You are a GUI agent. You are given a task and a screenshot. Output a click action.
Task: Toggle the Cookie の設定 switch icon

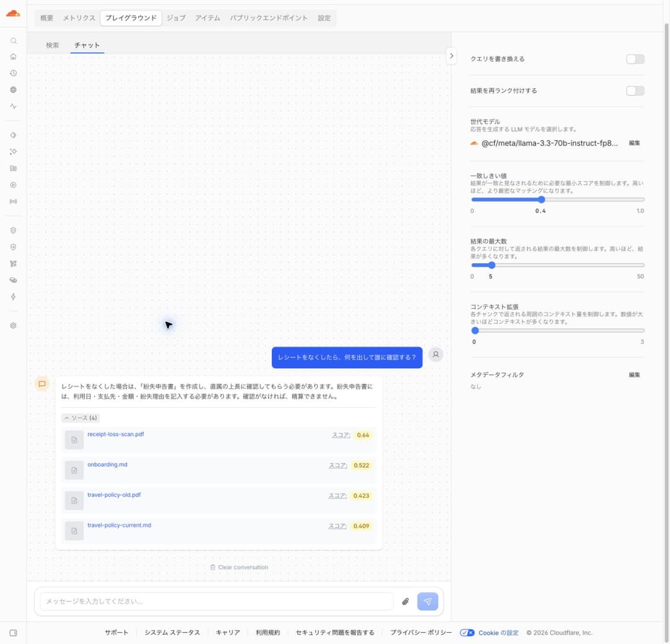tap(467, 633)
